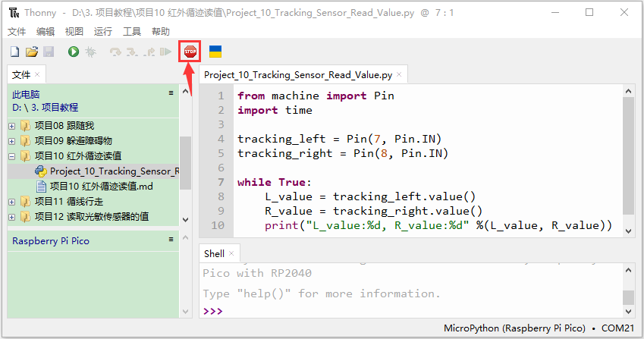This screenshot has height=339, width=644.
Task: Open a file with the folder icon
Action: pos(32,52)
